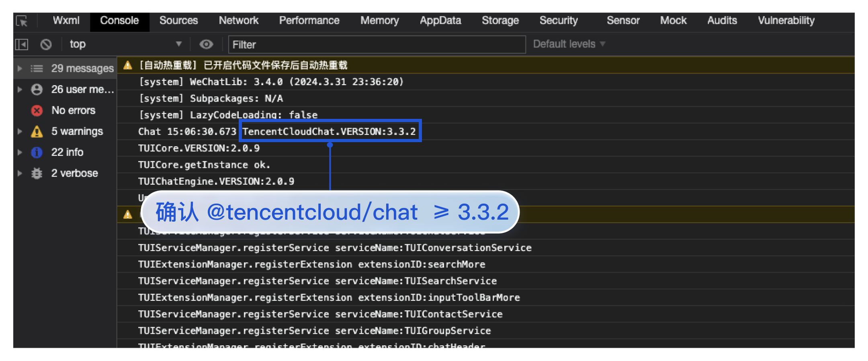This screenshot has height=361, width=868.
Task: Expand the 26 user messages group
Action: point(20,90)
